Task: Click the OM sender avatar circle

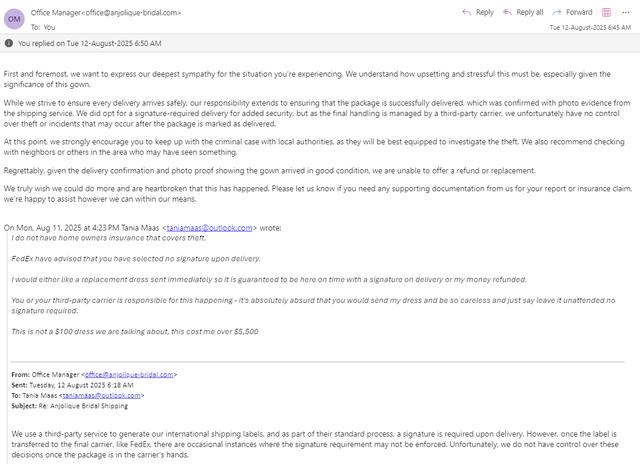Action: tap(14, 19)
